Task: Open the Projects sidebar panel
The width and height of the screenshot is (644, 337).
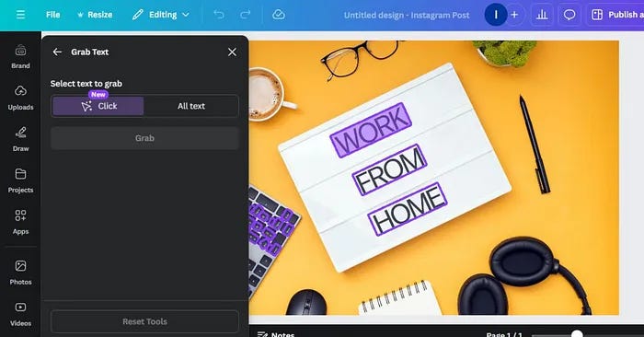Action: click(20, 180)
